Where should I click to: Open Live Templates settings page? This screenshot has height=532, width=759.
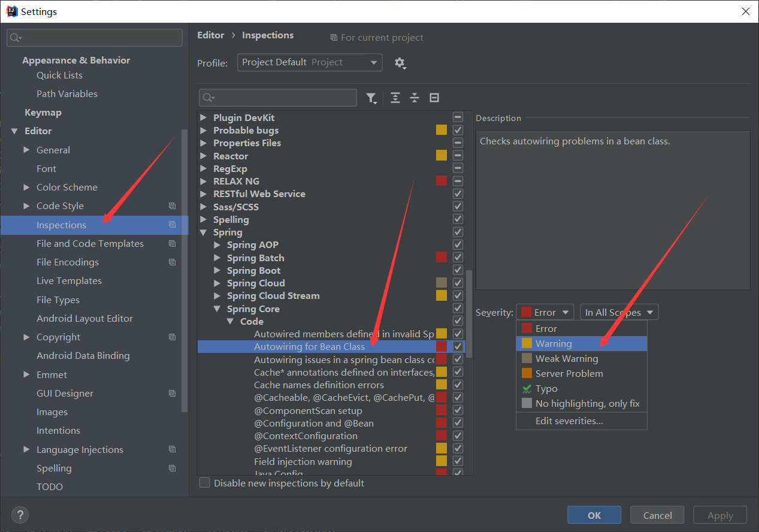(69, 281)
